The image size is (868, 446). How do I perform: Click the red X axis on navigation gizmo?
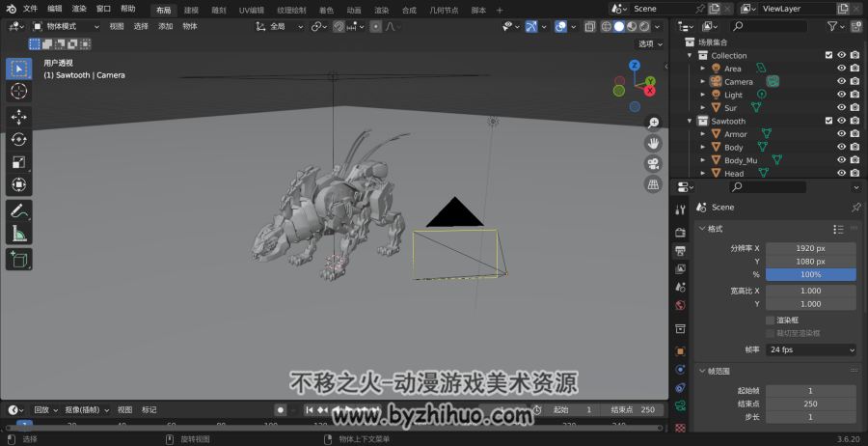click(649, 91)
